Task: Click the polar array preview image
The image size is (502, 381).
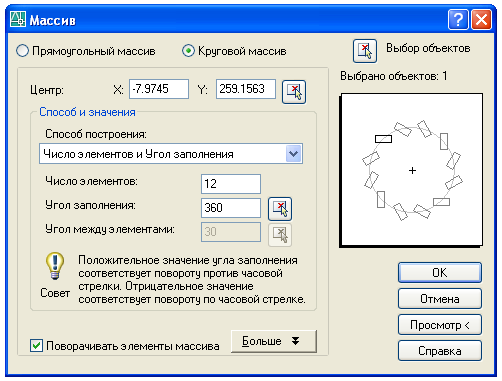Action: (x=411, y=170)
